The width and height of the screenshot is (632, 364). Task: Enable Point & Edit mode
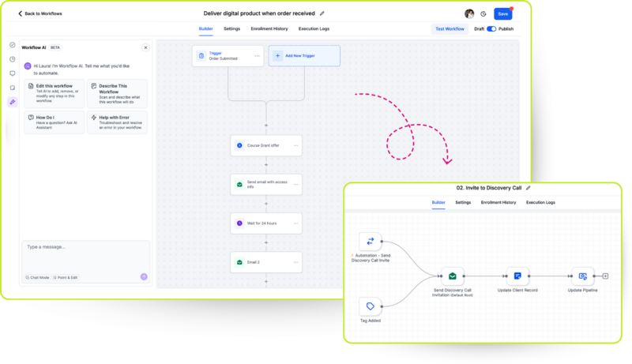[66, 278]
